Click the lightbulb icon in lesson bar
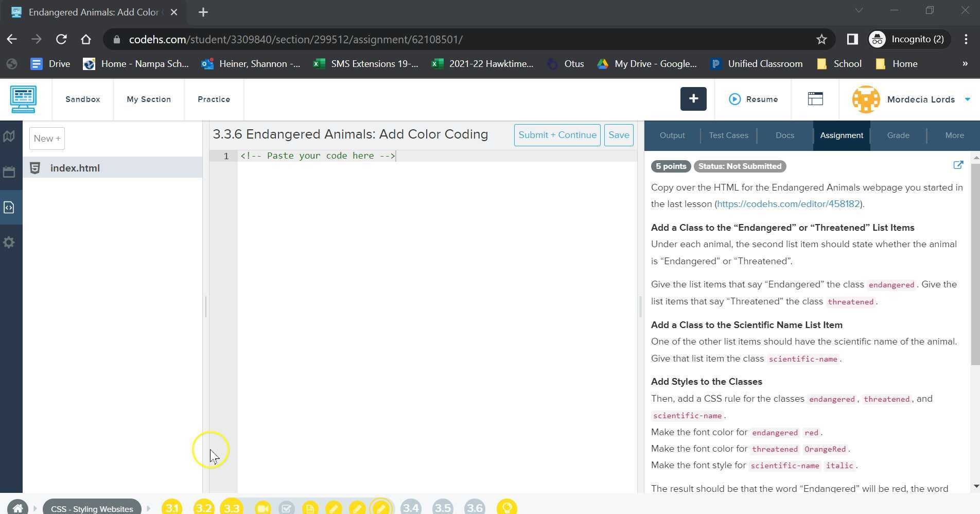 (x=506, y=508)
